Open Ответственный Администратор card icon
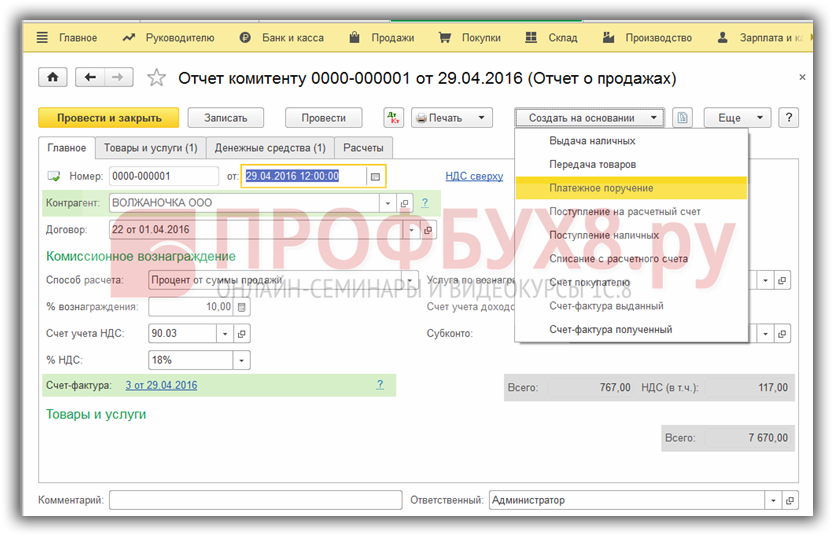This screenshot has height=536, width=833. (x=789, y=500)
